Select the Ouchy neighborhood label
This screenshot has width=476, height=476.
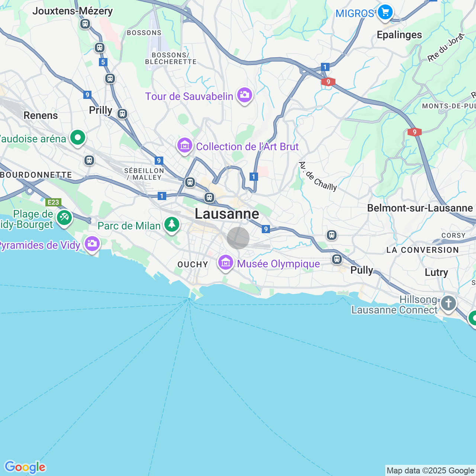click(193, 264)
